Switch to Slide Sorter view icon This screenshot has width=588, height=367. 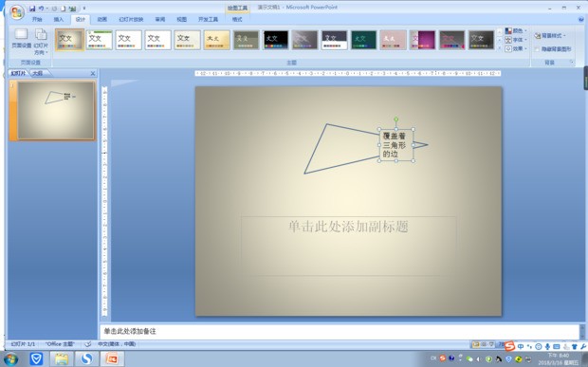pyautogui.click(x=484, y=344)
